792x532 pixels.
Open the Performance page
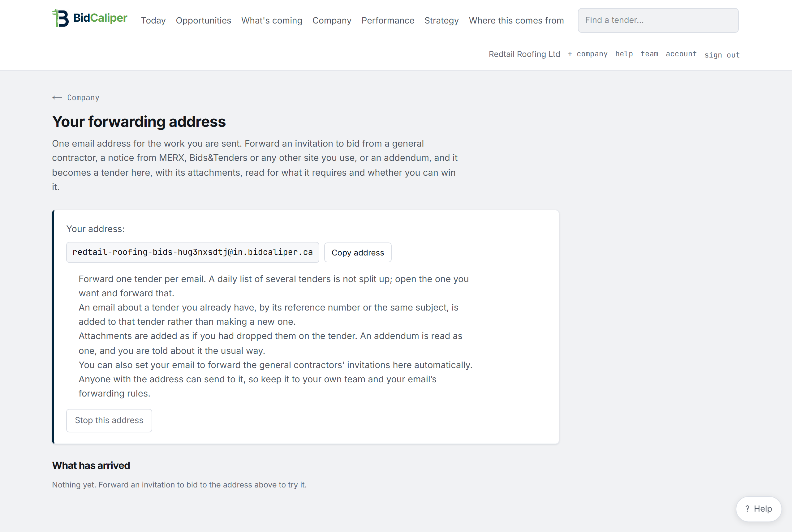tap(388, 20)
